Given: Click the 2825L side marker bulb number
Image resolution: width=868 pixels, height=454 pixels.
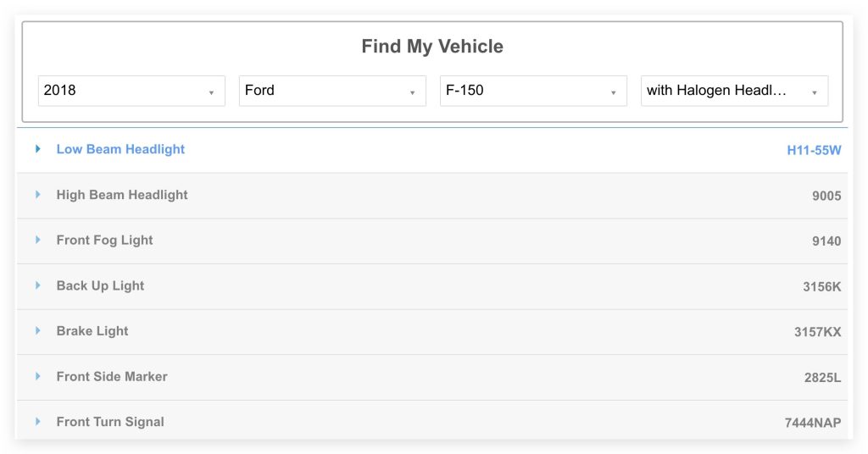Looking at the screenshot, I should pos(822,378).
